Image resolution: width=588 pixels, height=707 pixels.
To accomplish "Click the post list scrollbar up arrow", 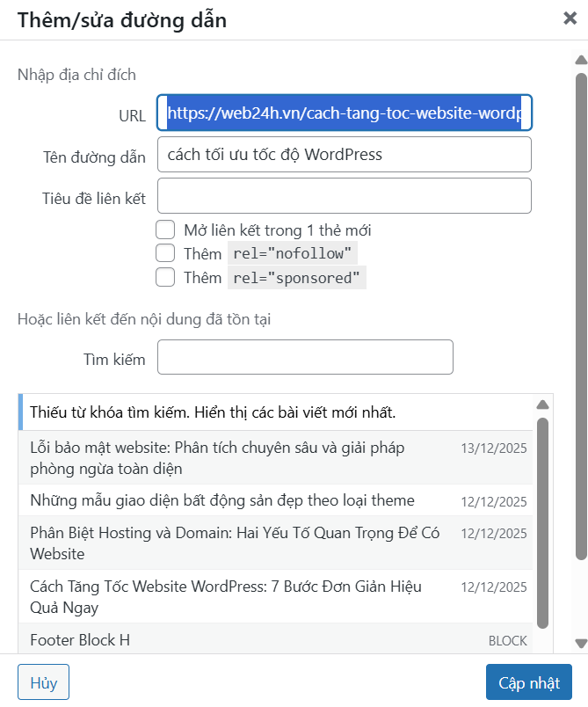I will pyautogui.click(x=544, y=403).
